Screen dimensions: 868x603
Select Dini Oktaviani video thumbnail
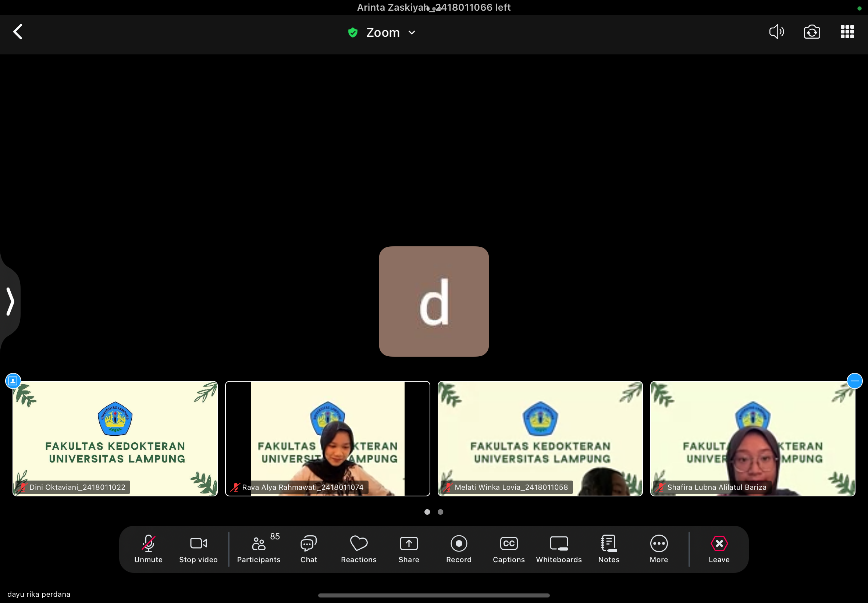115,438
